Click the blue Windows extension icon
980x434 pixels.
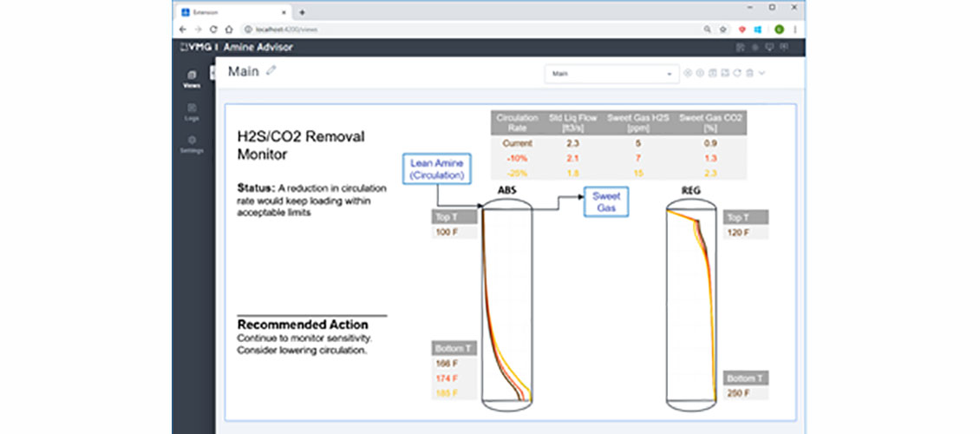tap(758, 29)
